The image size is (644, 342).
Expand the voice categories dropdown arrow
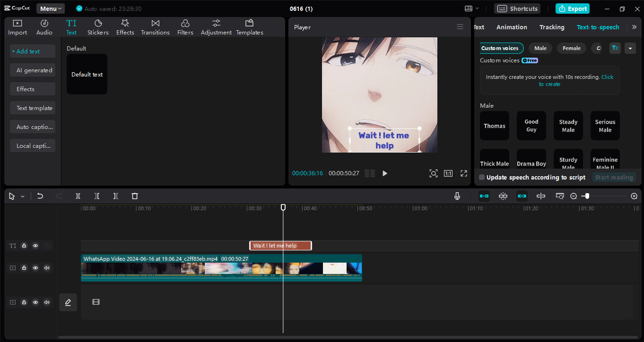coord(630,48)
